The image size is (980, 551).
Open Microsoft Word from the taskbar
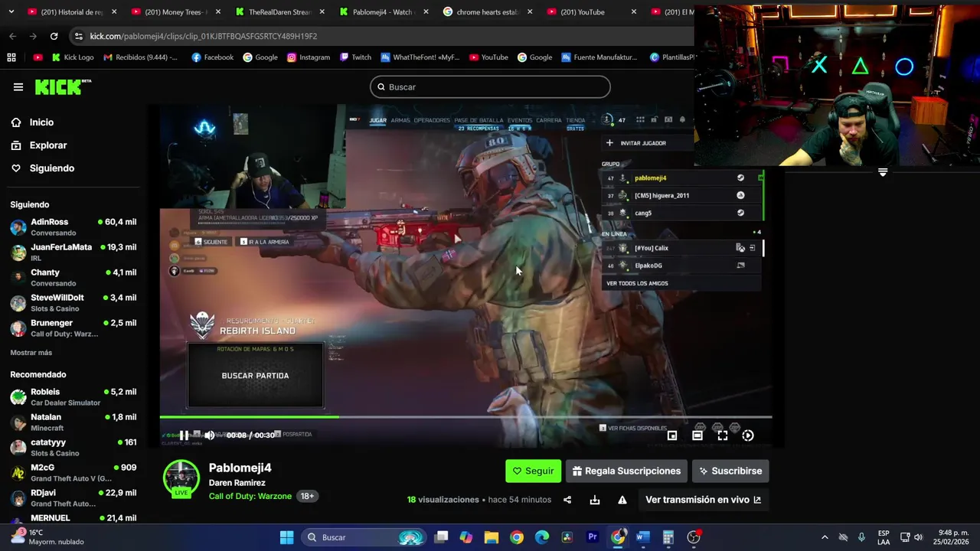(642, 537)
